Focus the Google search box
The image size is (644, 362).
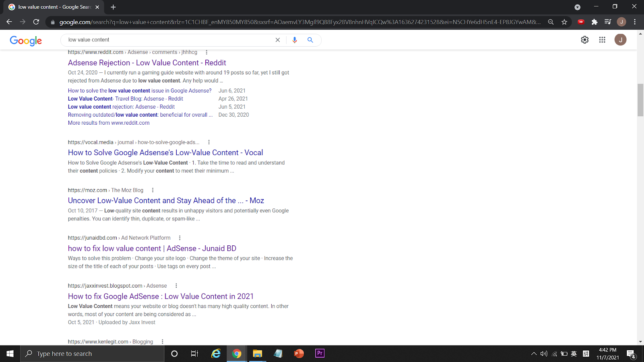click(169, 40)
